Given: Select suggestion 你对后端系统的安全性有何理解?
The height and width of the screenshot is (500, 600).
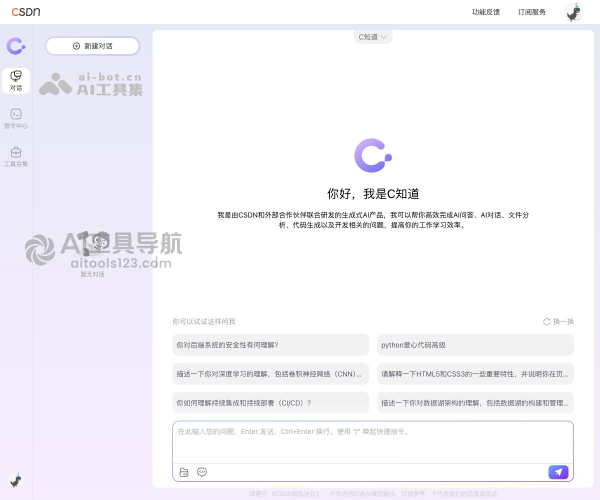Looking at the screenshot, I should tap(271, 345).
